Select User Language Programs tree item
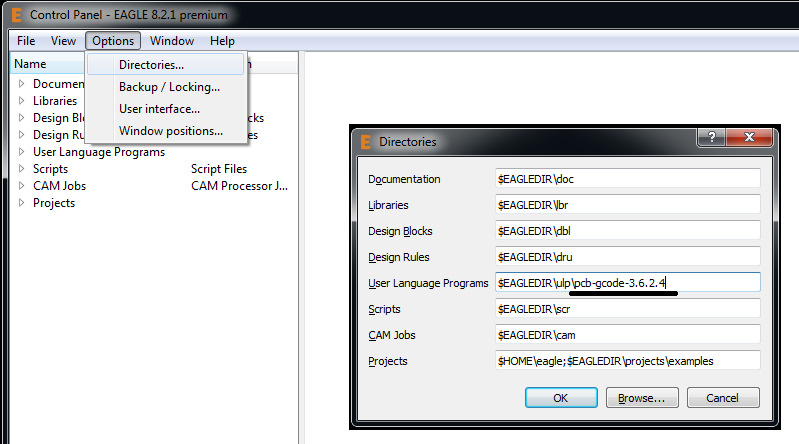Viewport: 799px width, 444px height. point(99,152)
